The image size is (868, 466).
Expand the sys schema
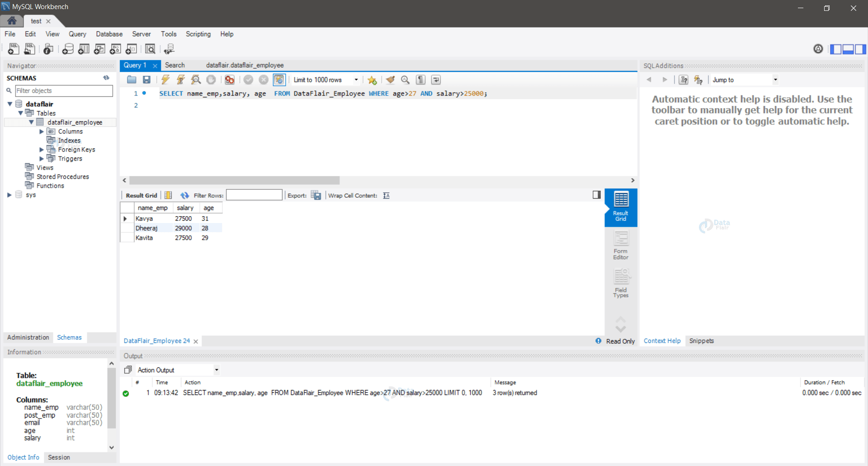9,195
